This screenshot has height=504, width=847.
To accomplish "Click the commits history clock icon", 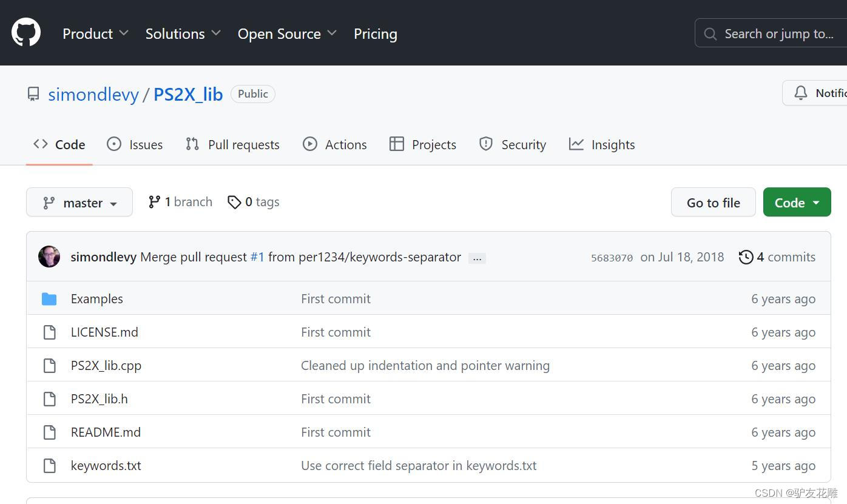I will (x=746, y=257).
